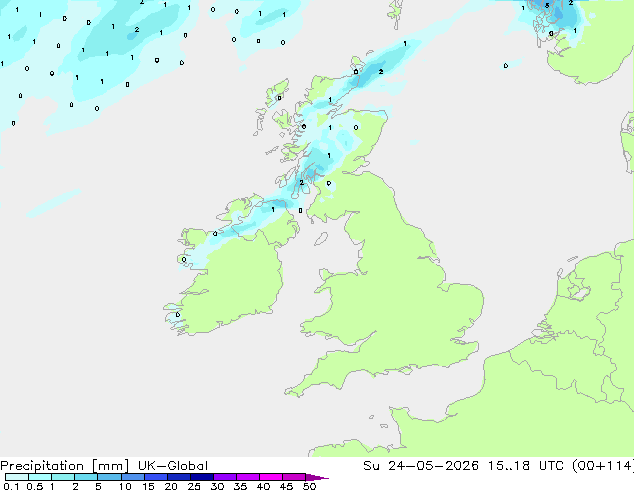Click the legend value '25'
The image size is (634, 490).
click(x=194, y=486)
